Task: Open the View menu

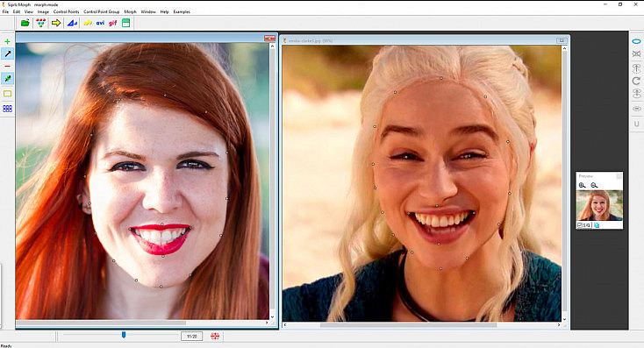Action: (x=29, y=11)
